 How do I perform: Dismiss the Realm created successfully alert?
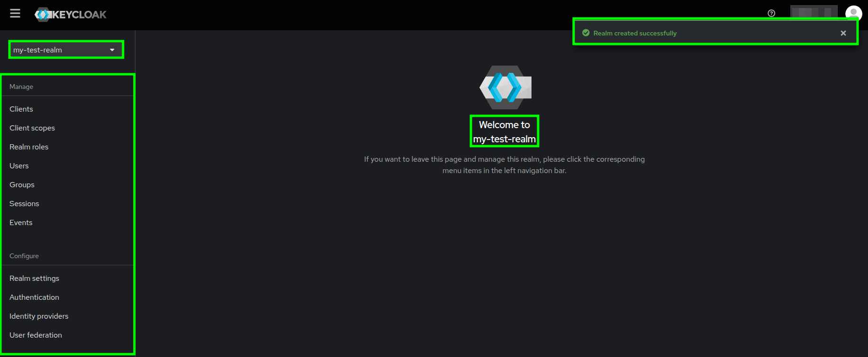pos(843,33)
